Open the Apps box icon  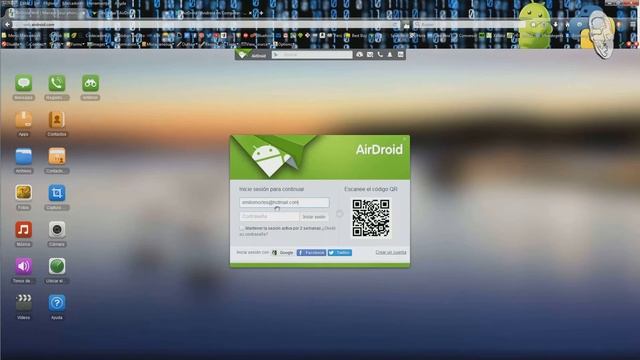tap(24, 120)
